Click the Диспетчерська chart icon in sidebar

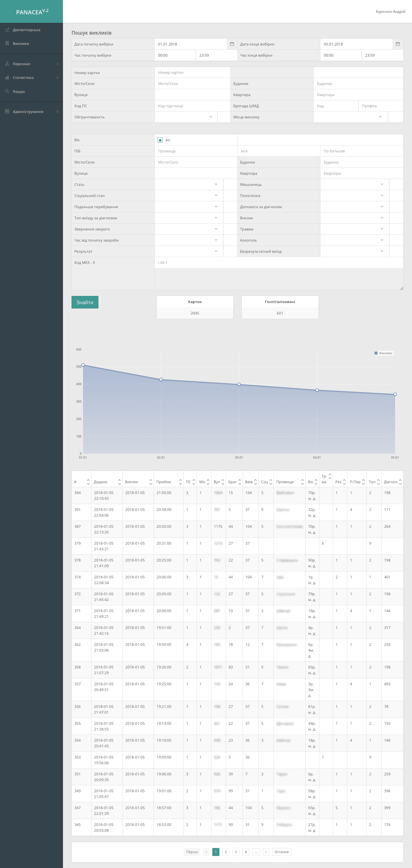coord(7,30)
